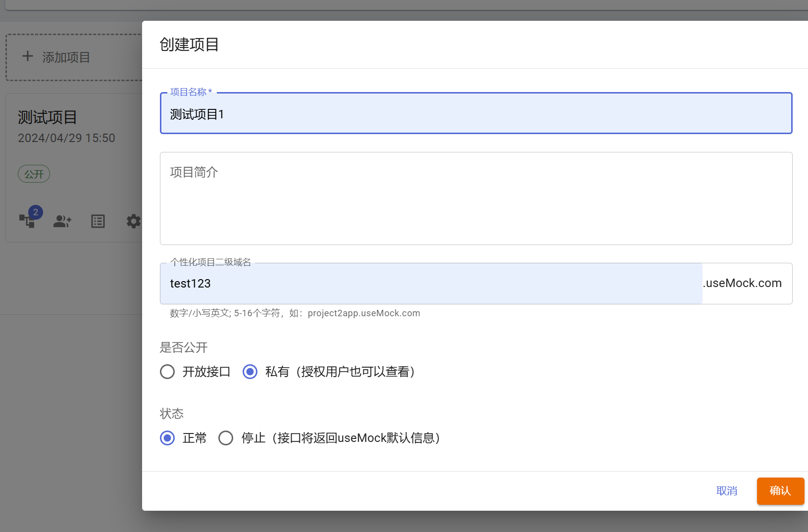
Task: Select the 私有 visibility radio option
Action: click(x=250, y=372)
